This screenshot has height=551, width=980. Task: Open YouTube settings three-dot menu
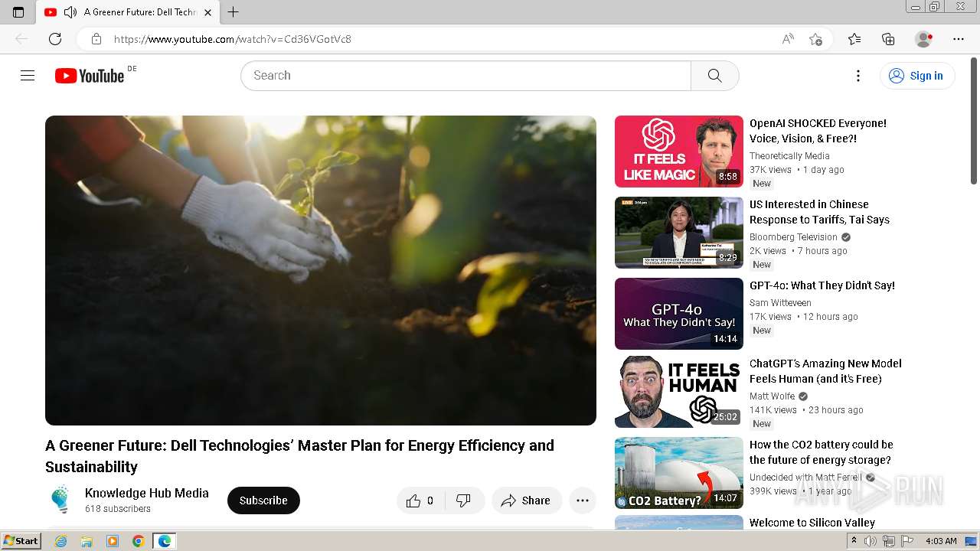click(858, 76)
